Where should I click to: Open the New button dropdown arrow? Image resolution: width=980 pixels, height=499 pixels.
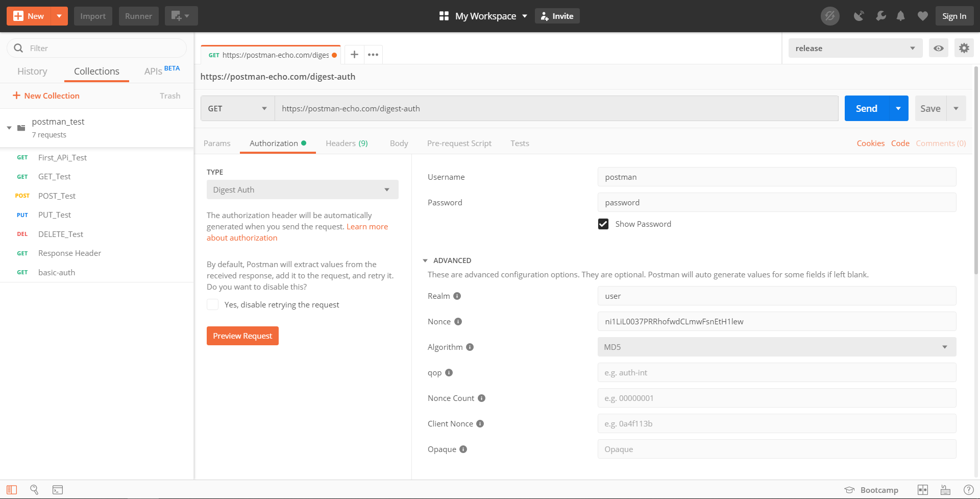tap(59, 16)
